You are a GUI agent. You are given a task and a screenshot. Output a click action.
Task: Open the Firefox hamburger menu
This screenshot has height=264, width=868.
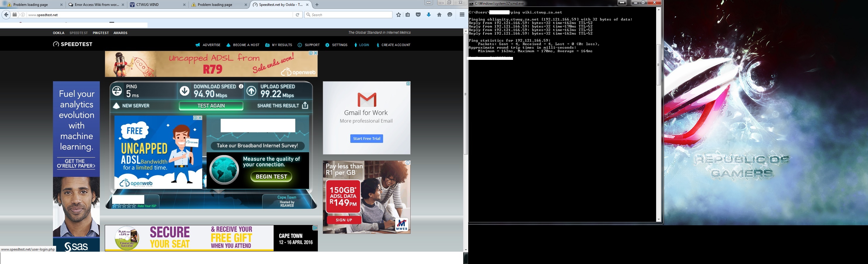[462, 15]
